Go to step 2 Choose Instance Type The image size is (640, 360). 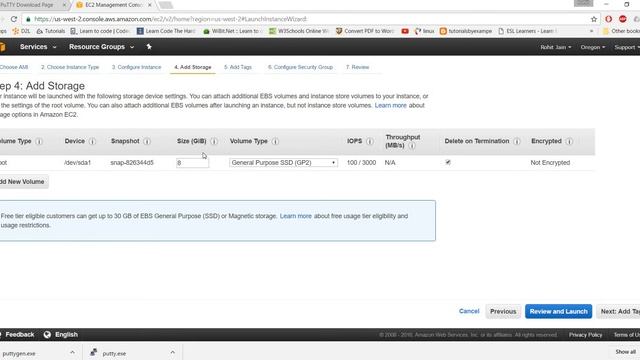[70, 67]
